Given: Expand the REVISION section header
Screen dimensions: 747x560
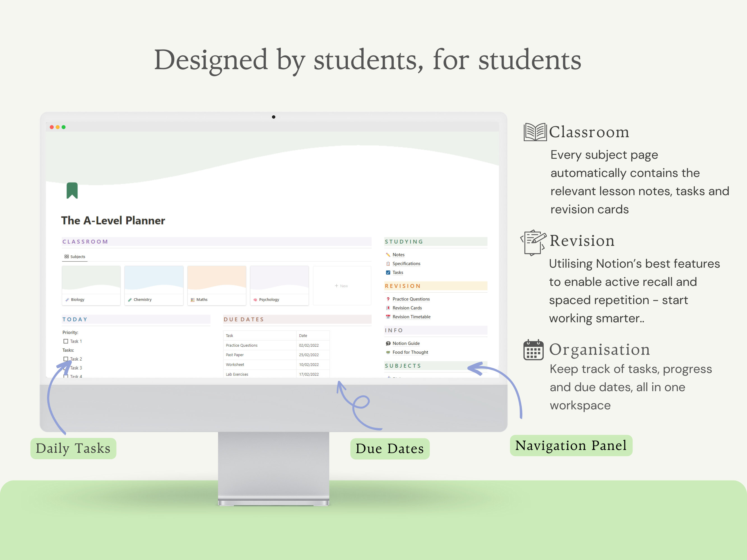Looking at the screenshot, I should click(402, 286).
